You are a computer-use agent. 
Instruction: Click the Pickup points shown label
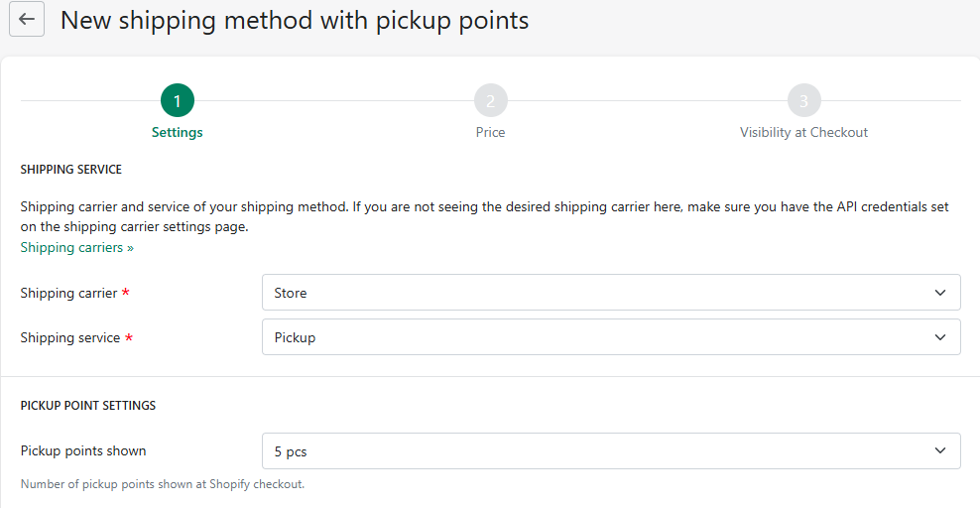coord(83,450)
